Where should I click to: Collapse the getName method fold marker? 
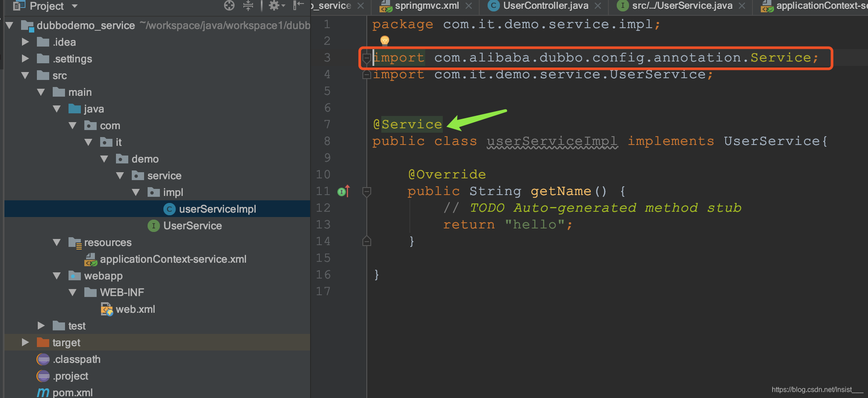click(367, 192)
